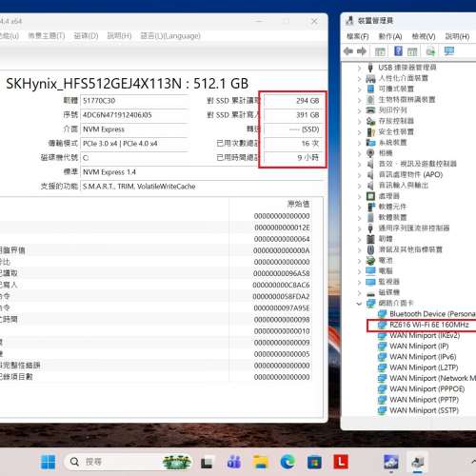This screenshot has width=476, height=476.
Task: Open 動作(A) menu in Device Manager
Action: coord(390,36)
